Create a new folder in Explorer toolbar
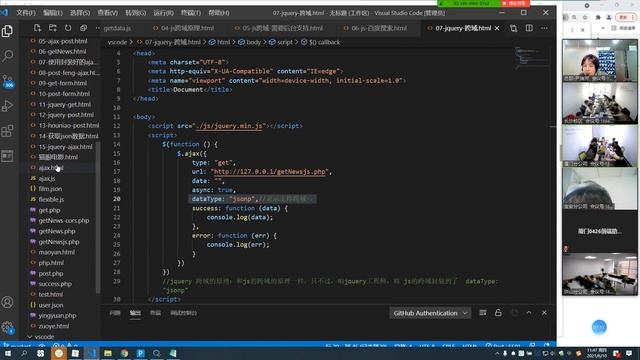This screenshot has width=640, height=360. pos(53,28)
